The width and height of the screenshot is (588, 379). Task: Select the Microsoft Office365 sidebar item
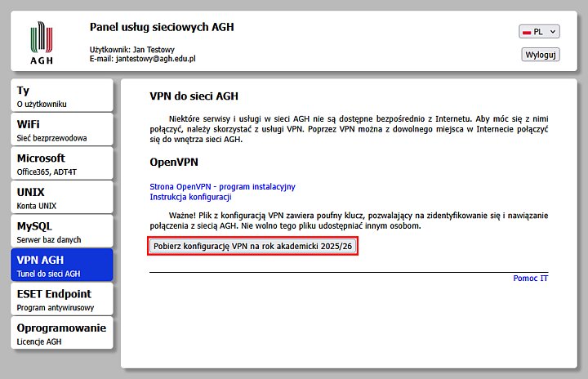coord(62,163)
